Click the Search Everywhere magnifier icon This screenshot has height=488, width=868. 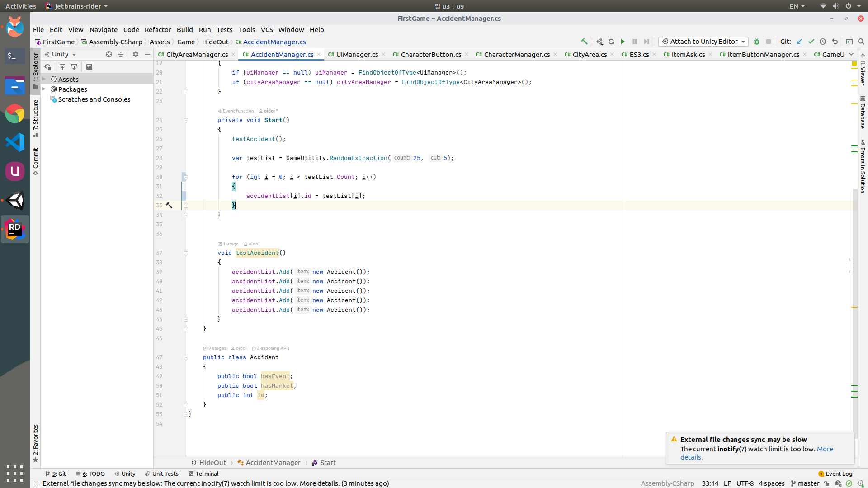(861, 42)
